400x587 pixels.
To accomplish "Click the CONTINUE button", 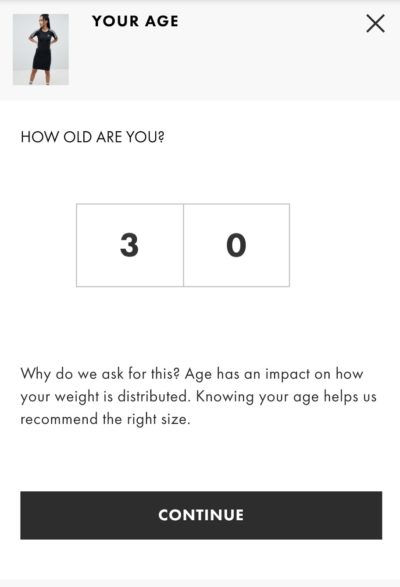I will click(201, 515).
